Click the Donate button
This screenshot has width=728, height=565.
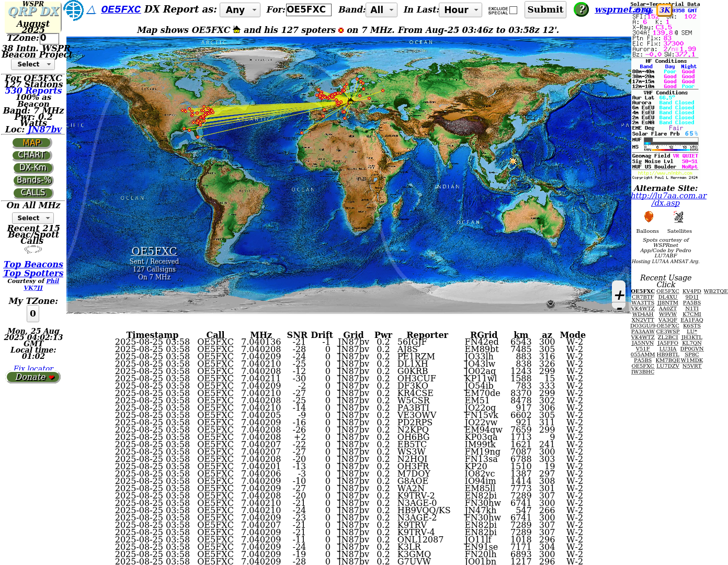(33, 377)
